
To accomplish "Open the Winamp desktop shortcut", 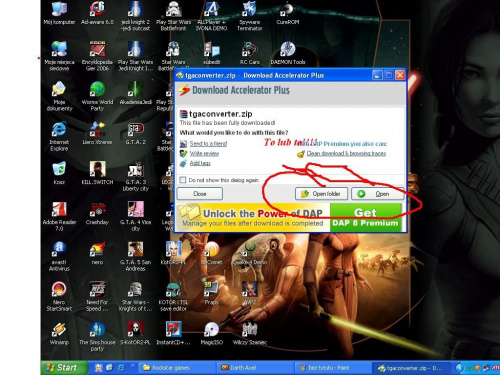I will pyautogui.click(x=59, y=333).
